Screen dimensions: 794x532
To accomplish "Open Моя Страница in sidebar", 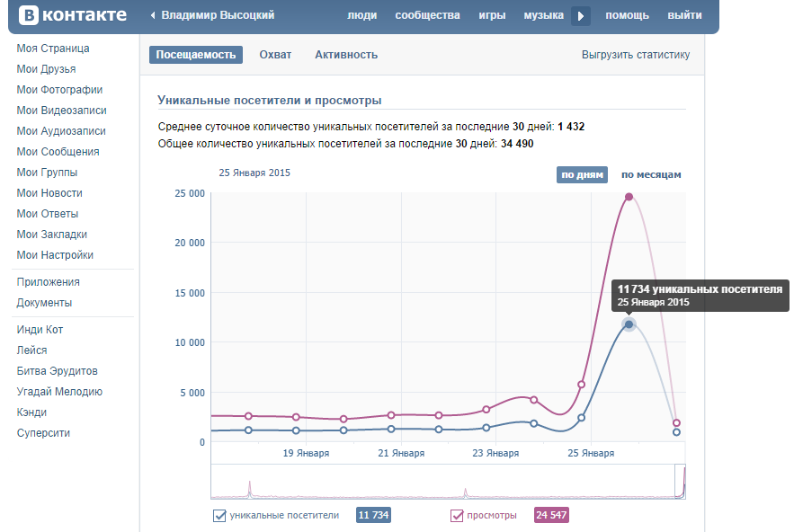I will (x=53, y=49).
